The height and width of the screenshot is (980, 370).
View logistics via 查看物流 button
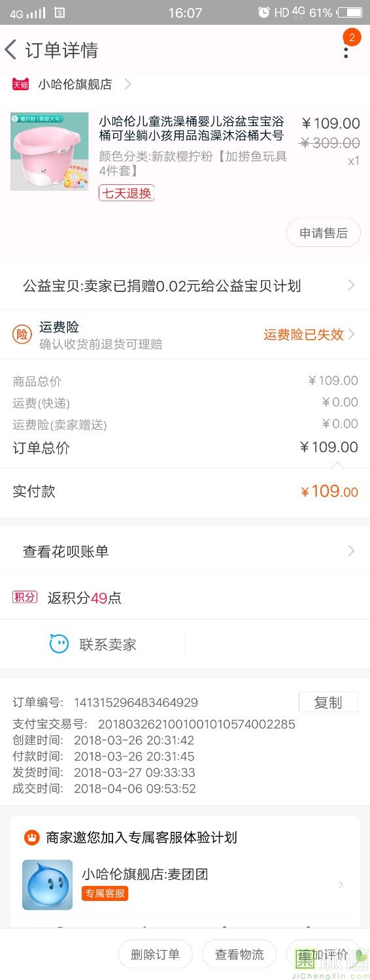[x=239, y=955]
